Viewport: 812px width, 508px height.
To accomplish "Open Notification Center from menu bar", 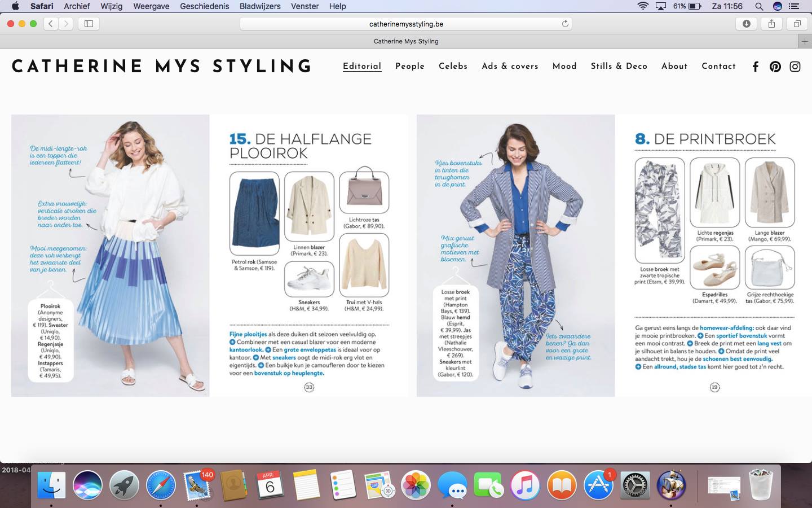I will [795, 6].
